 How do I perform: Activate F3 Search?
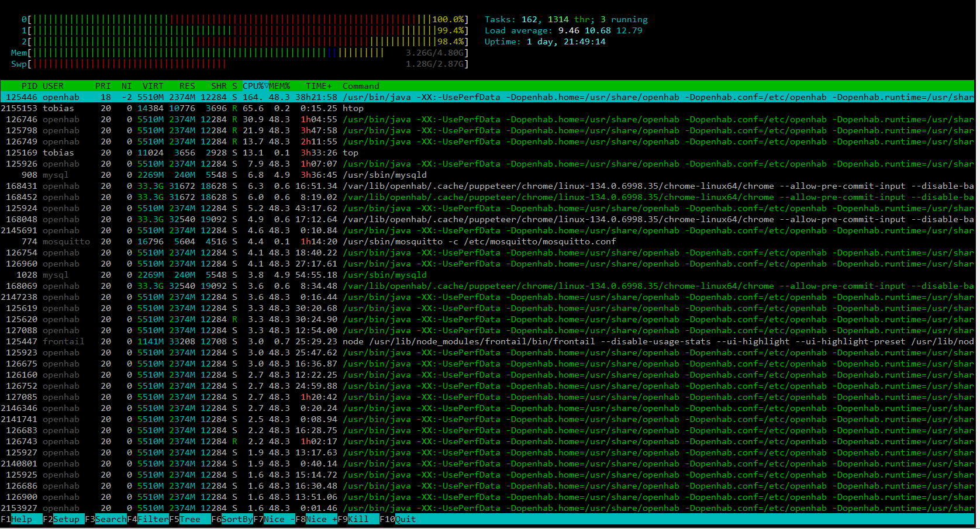click(106, 519)
